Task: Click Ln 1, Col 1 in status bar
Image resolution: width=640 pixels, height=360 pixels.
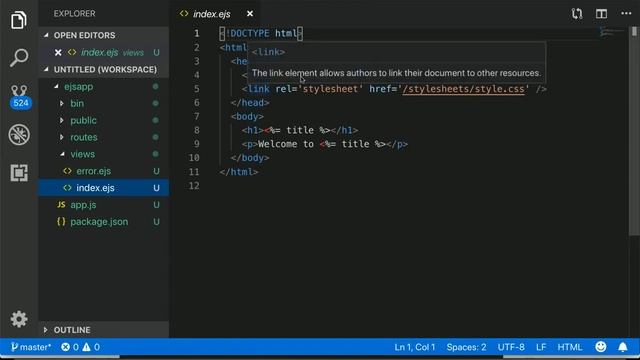Action: [x=415, y=347]
